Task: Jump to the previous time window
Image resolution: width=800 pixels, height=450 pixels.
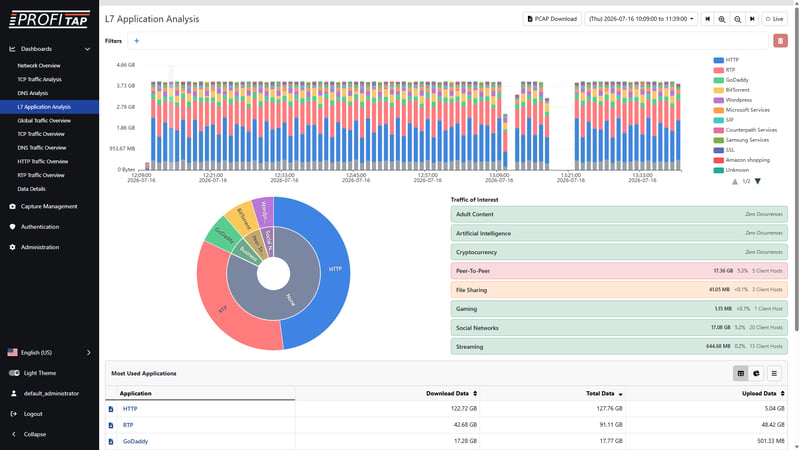Action: coord(707,19)
